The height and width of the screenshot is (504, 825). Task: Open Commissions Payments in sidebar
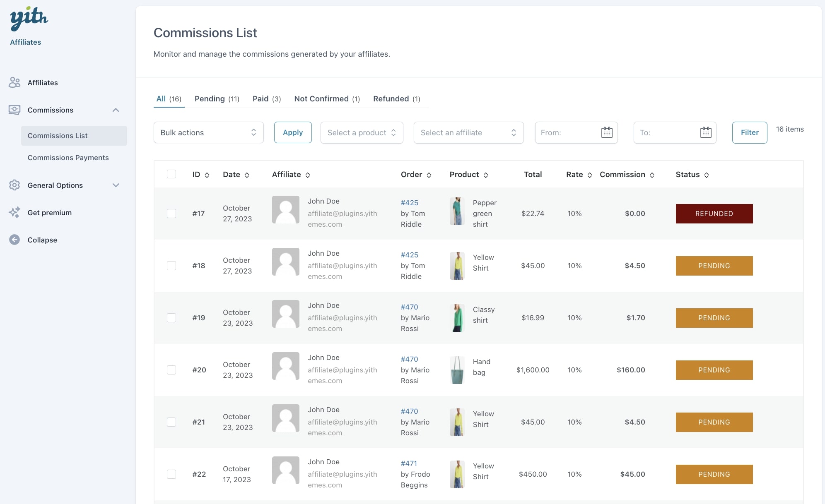pos(68,158)
